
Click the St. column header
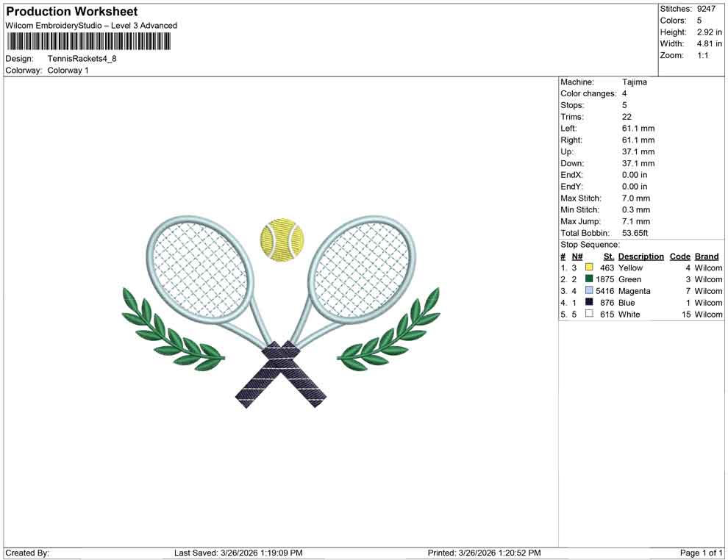tap(608, 256)
